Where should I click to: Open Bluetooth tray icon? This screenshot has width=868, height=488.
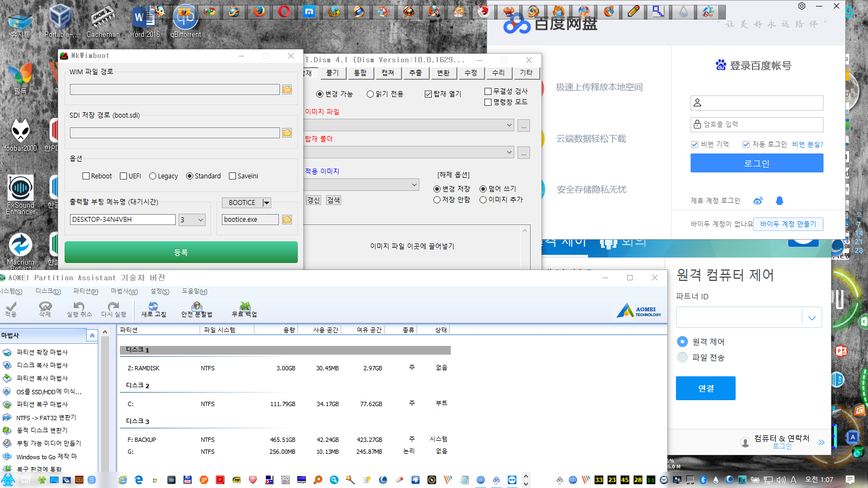coord(703,480)
